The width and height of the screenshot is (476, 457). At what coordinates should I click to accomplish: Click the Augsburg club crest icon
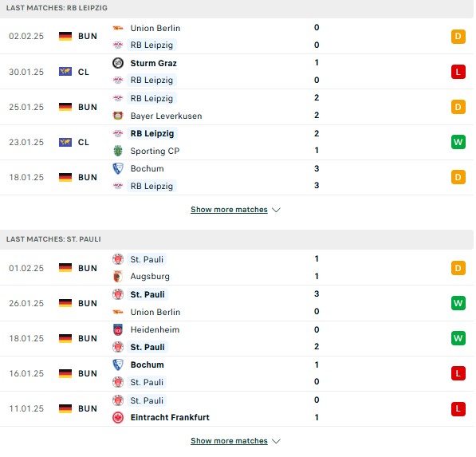[x=118, y=276]
